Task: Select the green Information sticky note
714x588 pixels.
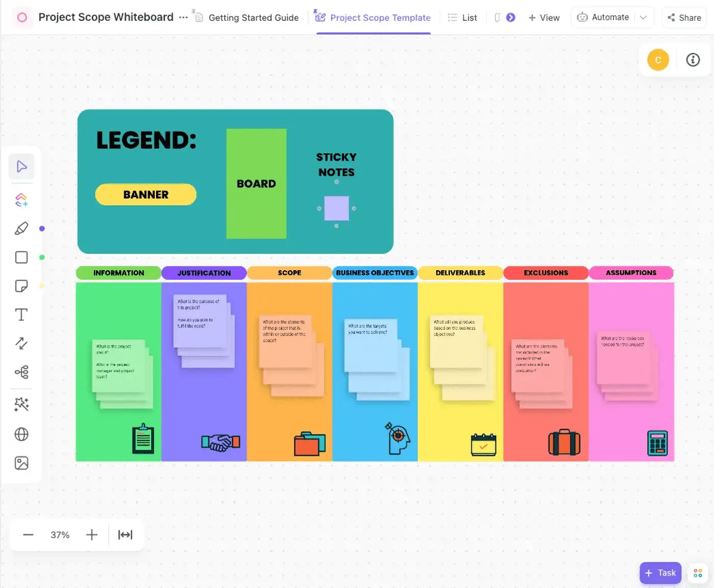Action: [x=118, y=366]
